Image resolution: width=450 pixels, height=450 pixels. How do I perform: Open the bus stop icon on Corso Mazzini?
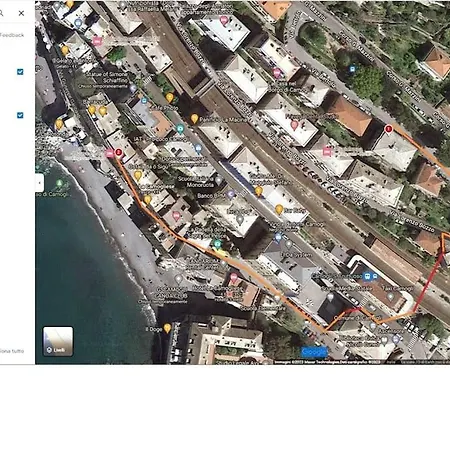tap(352, 69)
